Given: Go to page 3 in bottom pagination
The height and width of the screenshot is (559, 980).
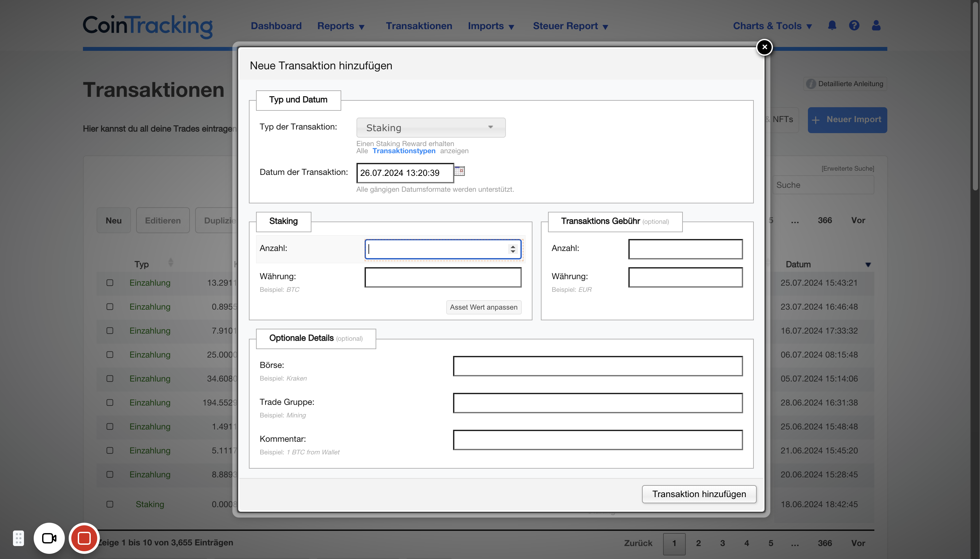Looking at the screenshot, I should click(722, 543).
